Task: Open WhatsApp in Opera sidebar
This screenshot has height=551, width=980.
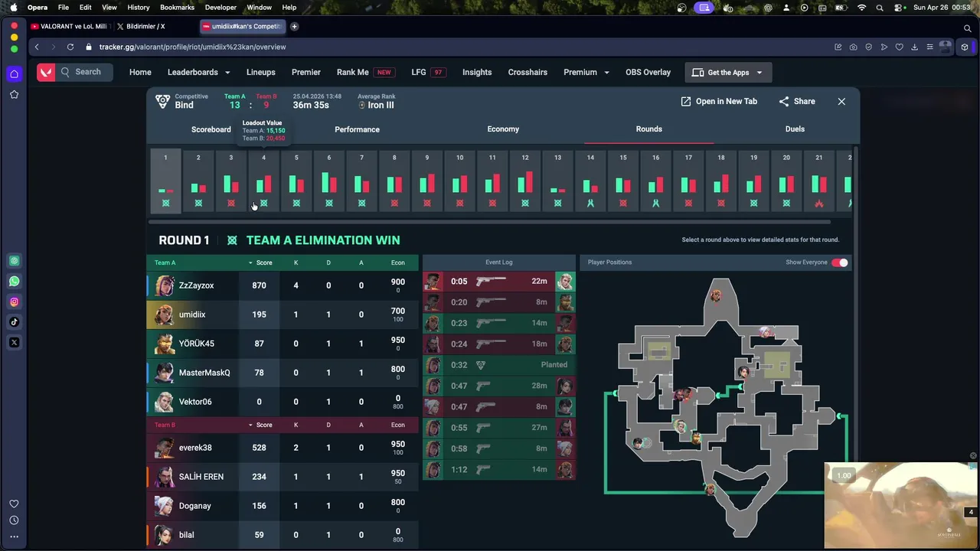Action: point(14,282)
